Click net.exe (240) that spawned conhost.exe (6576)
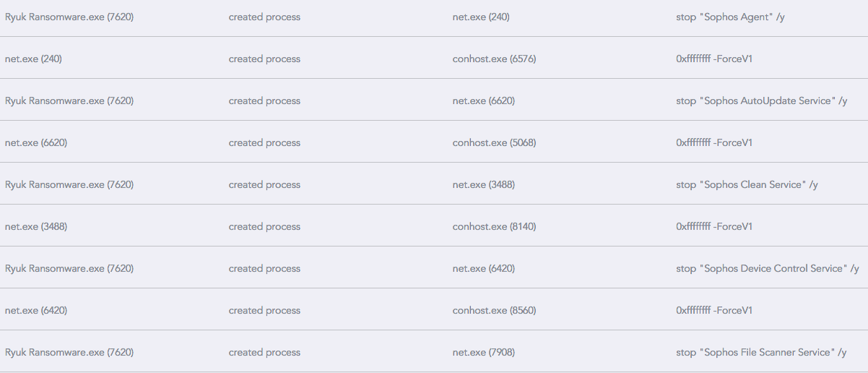The height and width of the screenshot is (373, 868). click(33, 59)
